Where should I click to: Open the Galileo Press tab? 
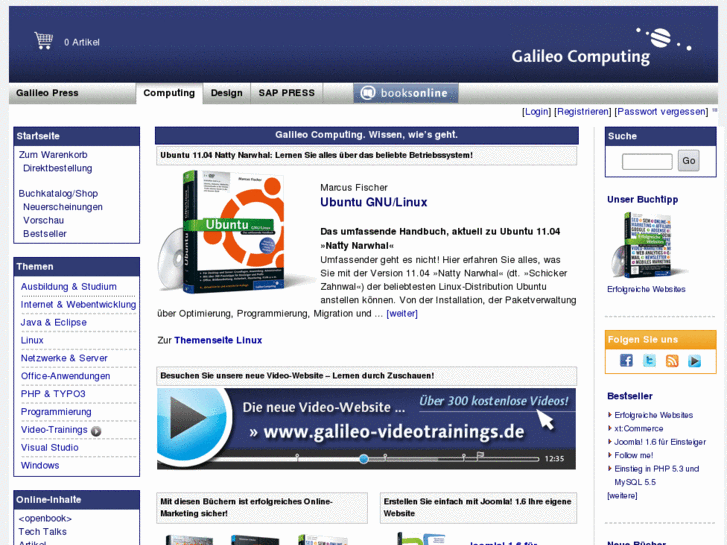(x=47, y=93)
